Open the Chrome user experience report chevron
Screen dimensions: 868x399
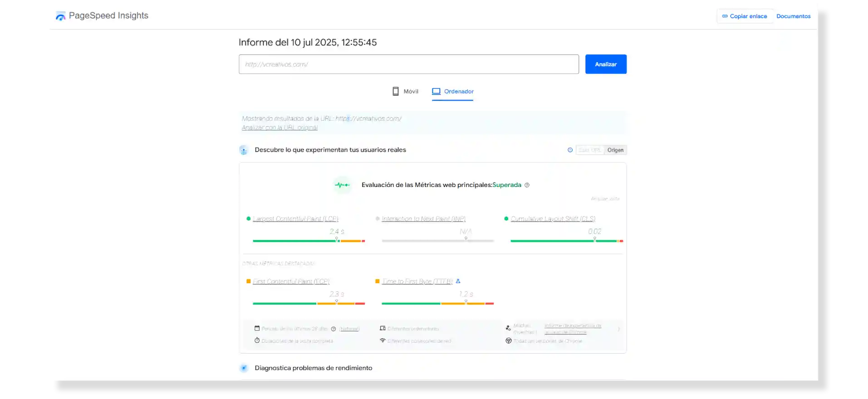[619, 329]
